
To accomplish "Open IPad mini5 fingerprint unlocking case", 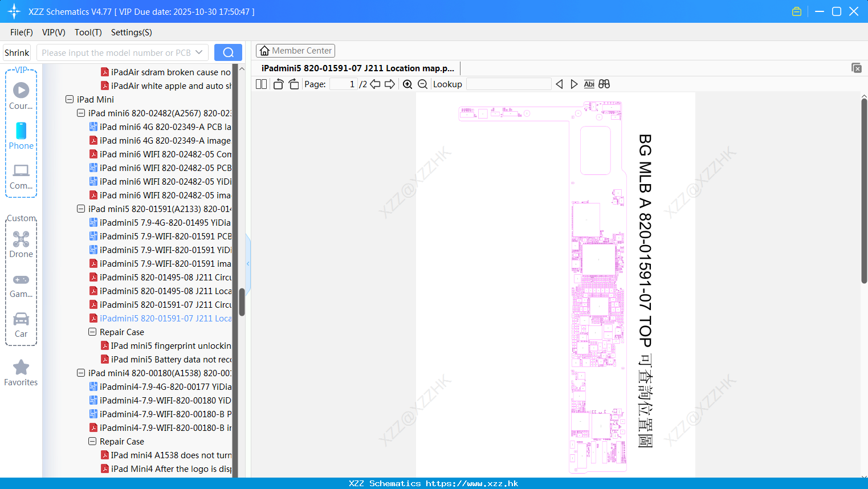I will (166, 345).
